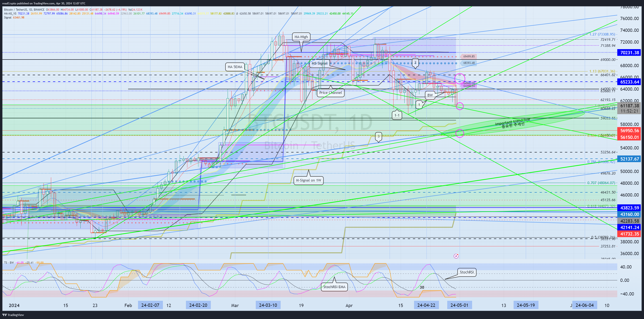Viewport: 644px width, 319px height.
Task: Click the readCrypto published header text
Action: (x=44, y=3)
